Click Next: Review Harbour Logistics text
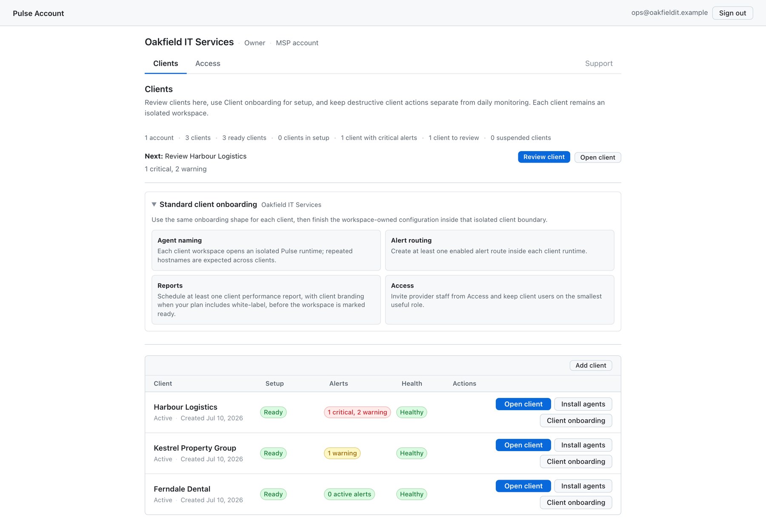 196,156
